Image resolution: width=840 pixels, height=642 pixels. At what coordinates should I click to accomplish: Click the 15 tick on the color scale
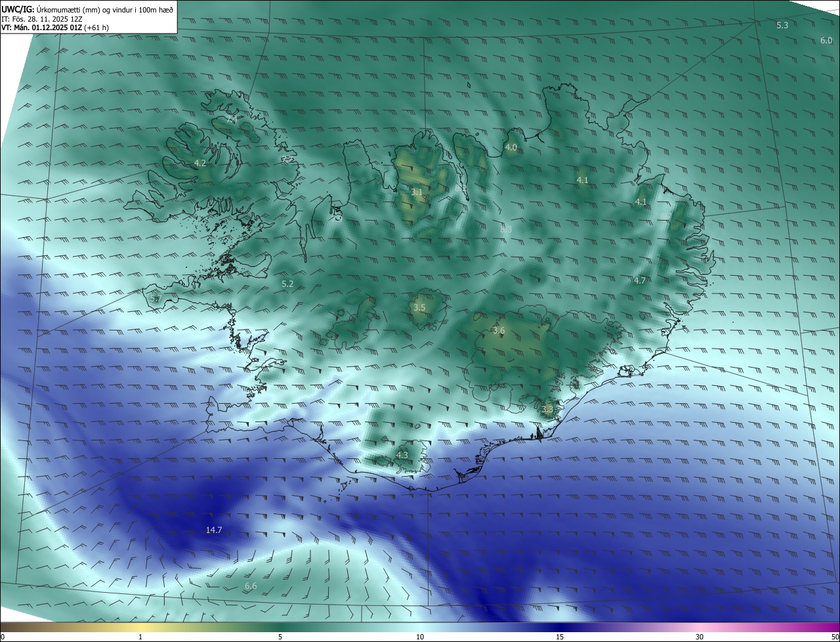click(x=560, y=637)
